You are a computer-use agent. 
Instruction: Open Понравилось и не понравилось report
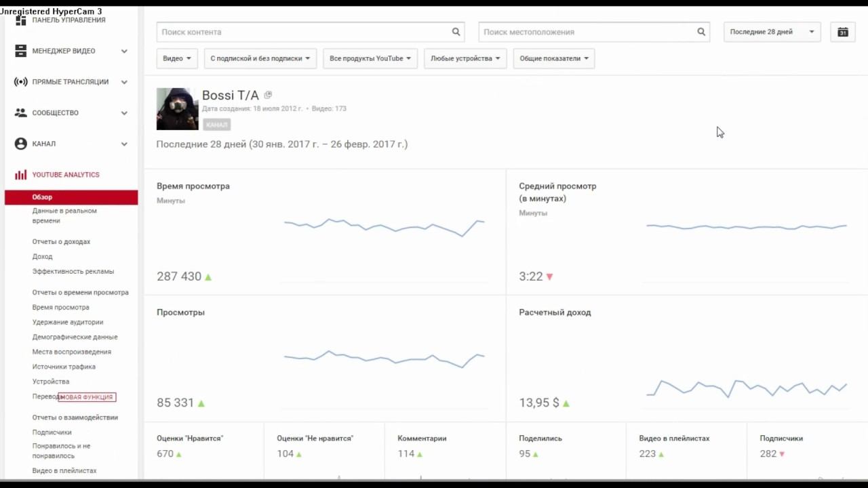click(x=61, y=451)
